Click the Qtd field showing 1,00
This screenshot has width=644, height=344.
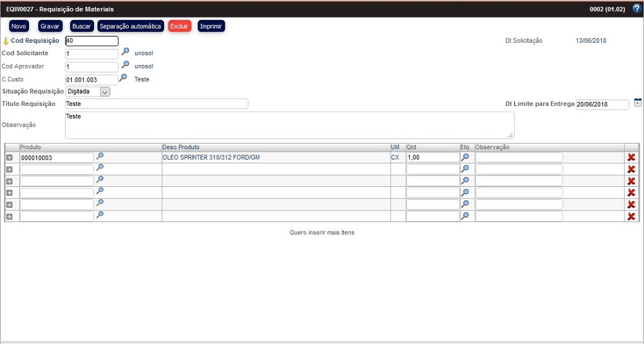pos(433,157)
